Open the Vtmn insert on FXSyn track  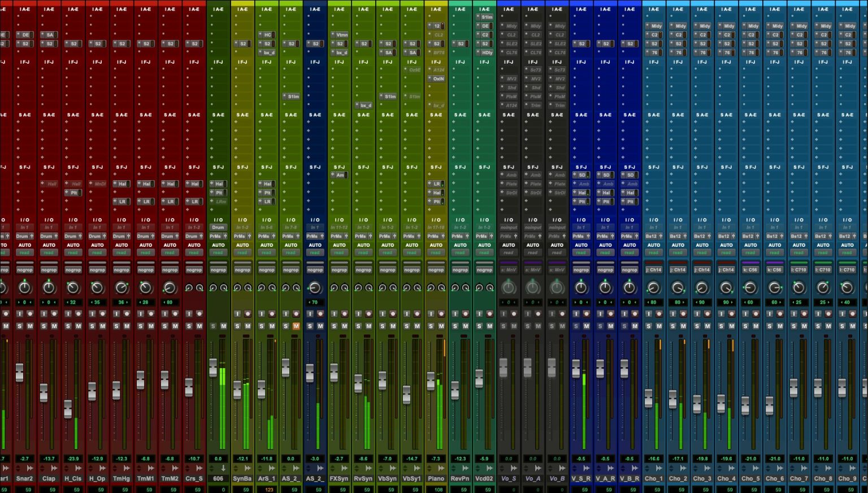(x=340, y=35)
